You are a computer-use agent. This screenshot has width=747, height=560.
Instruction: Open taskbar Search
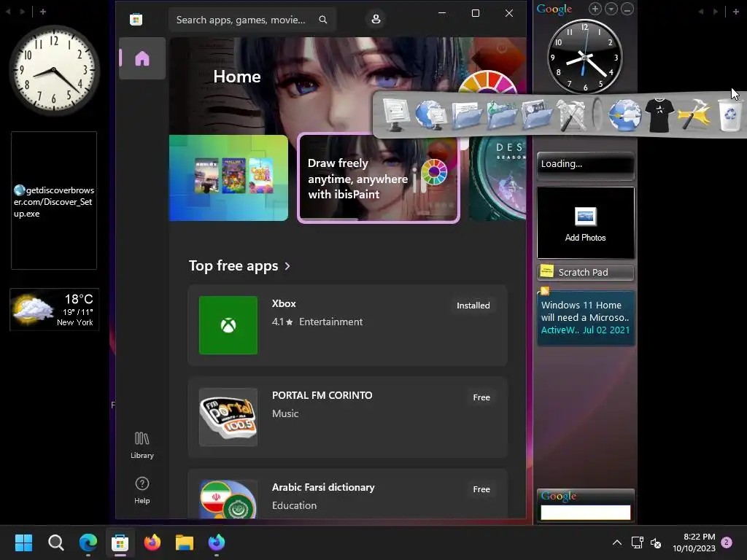pos(55,542)
